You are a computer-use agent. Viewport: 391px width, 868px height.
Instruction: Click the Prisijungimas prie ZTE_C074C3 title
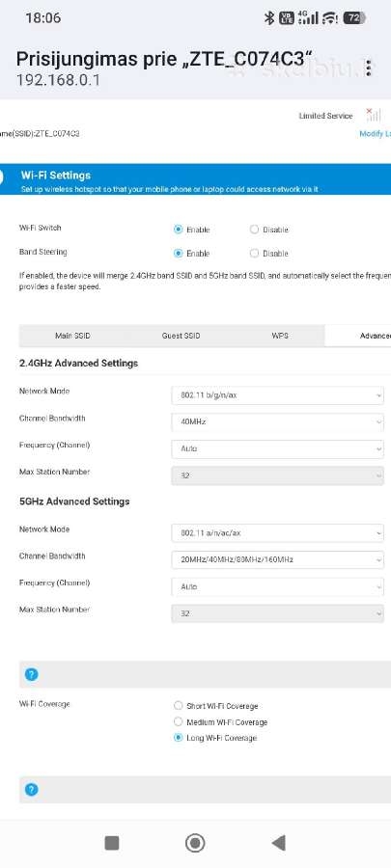(164, 59)
